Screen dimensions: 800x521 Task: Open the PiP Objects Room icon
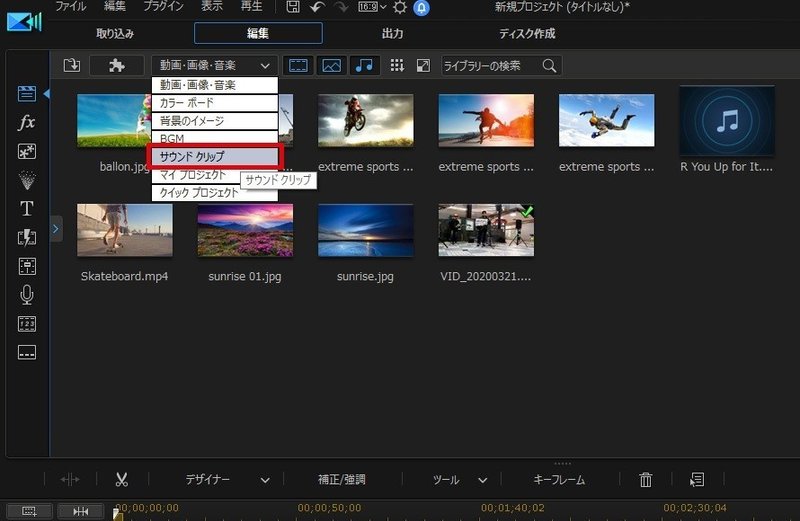27,152
